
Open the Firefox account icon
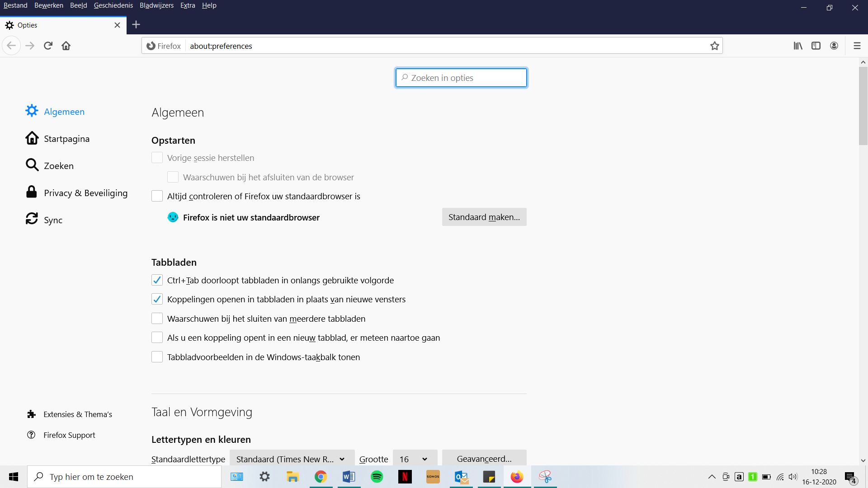pos(834,46)
